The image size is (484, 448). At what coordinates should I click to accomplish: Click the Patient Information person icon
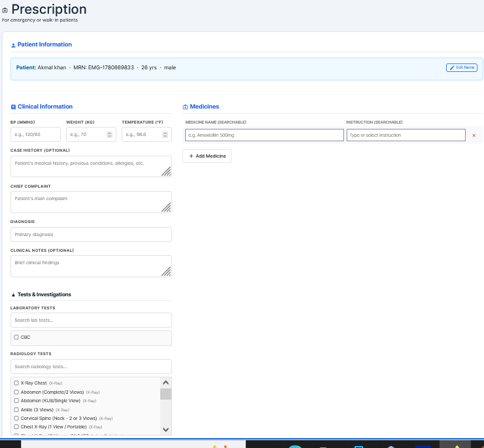(13, 45)
